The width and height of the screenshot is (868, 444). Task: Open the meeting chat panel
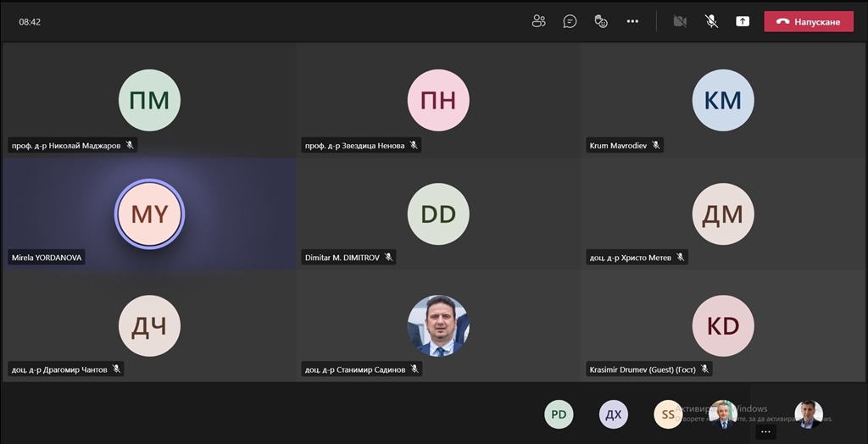pyautogui.click(x=570, y=21)
